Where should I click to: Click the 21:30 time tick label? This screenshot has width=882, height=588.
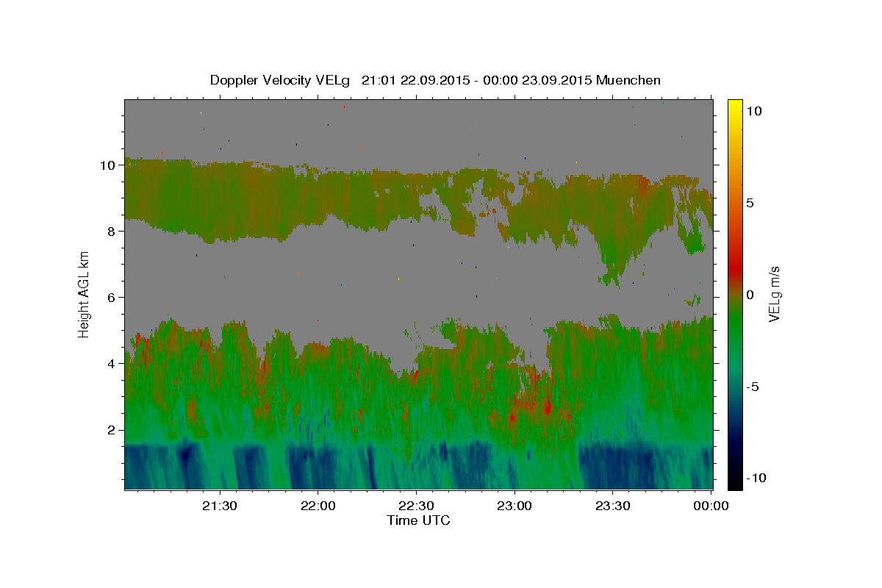tap(220, 506)
